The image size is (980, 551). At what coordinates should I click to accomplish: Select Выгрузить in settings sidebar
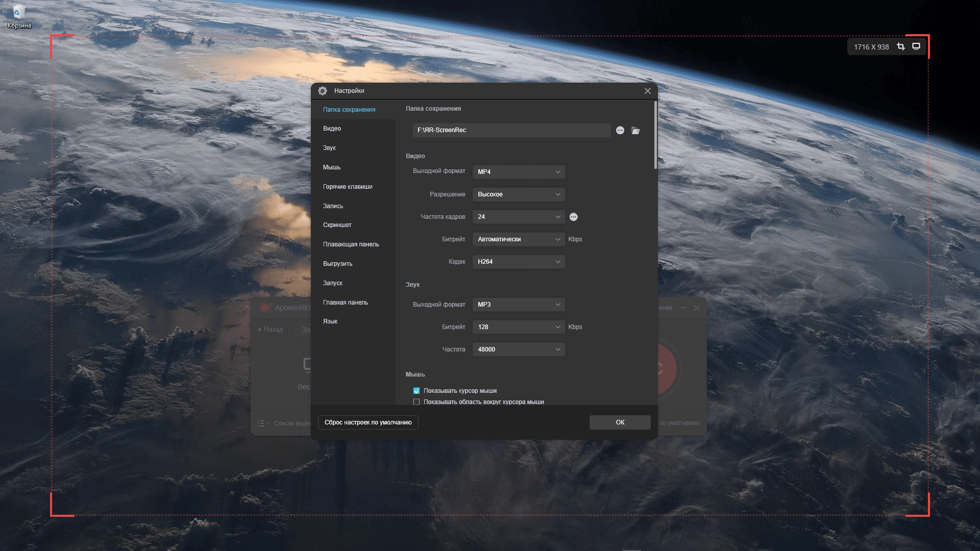353,264
